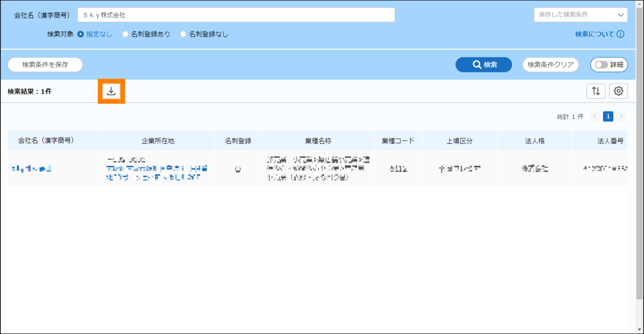
Task: Select the 名刺登録なし radio button
Action: (x=183, y=34)
